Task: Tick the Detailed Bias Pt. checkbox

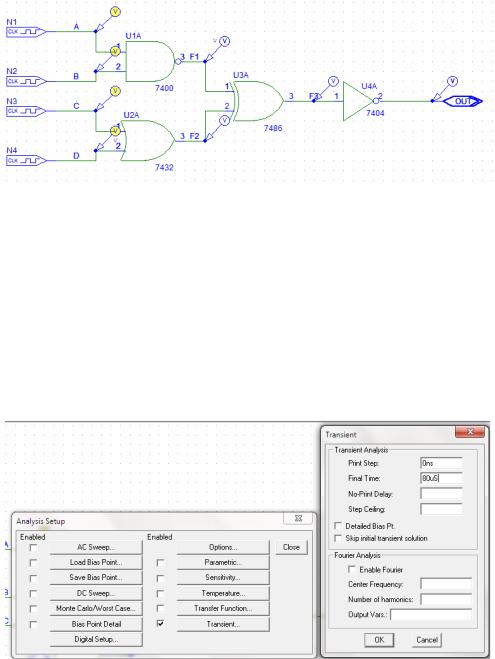Action: click(337, 525)
